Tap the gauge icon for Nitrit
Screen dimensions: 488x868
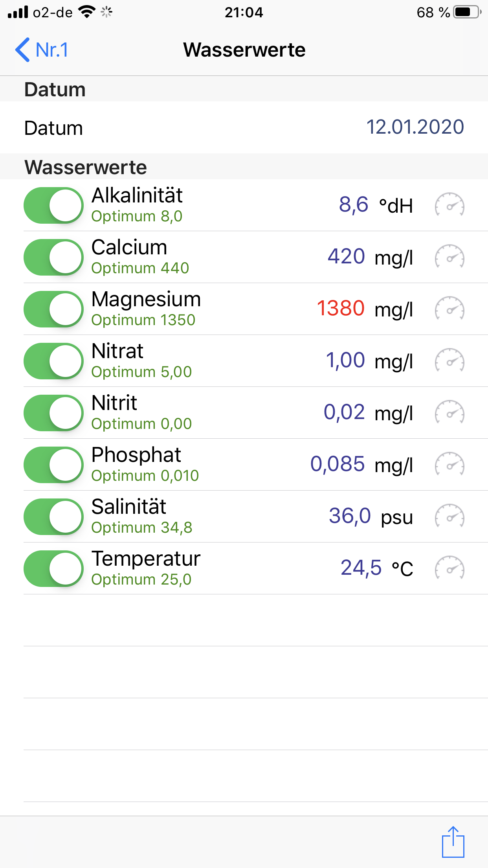[x=449, y=412]
